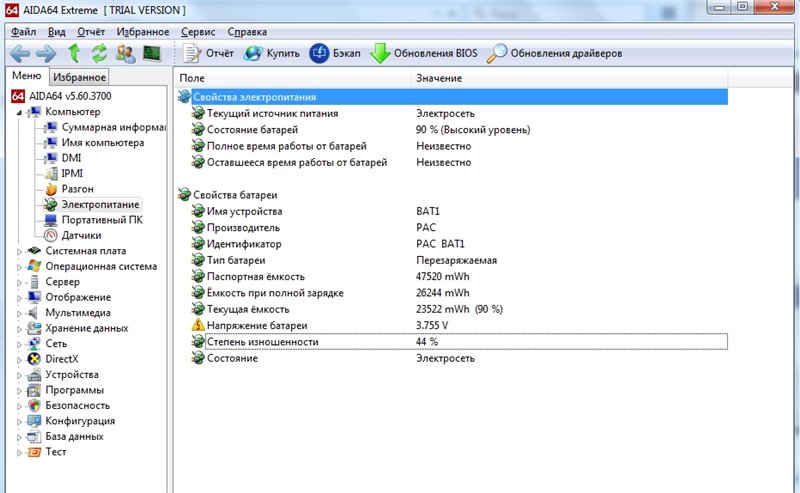Open the Сервис menu

pyautogui.click(x=198, y=32)
